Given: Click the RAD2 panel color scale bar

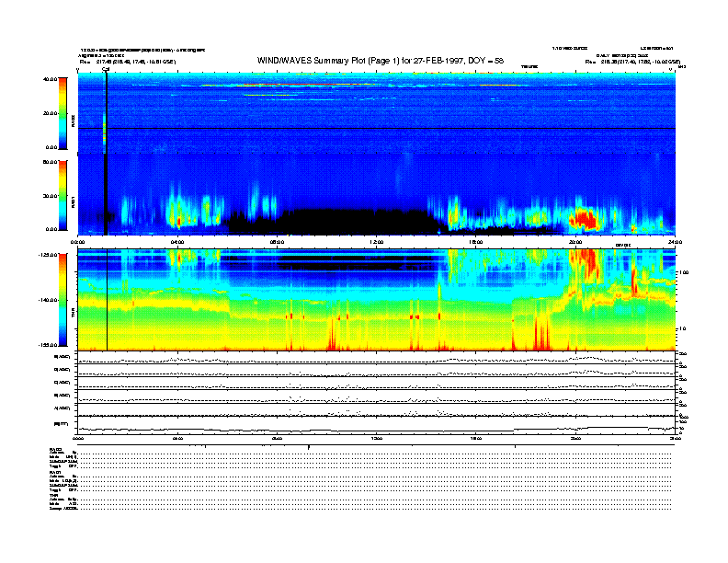Looking at the screenshot, I should click(63, 113).
